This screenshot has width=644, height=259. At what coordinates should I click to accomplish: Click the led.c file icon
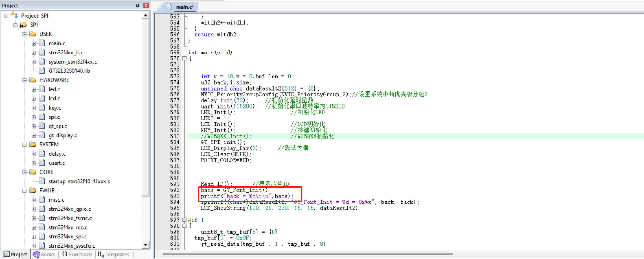tap(42, 89)
